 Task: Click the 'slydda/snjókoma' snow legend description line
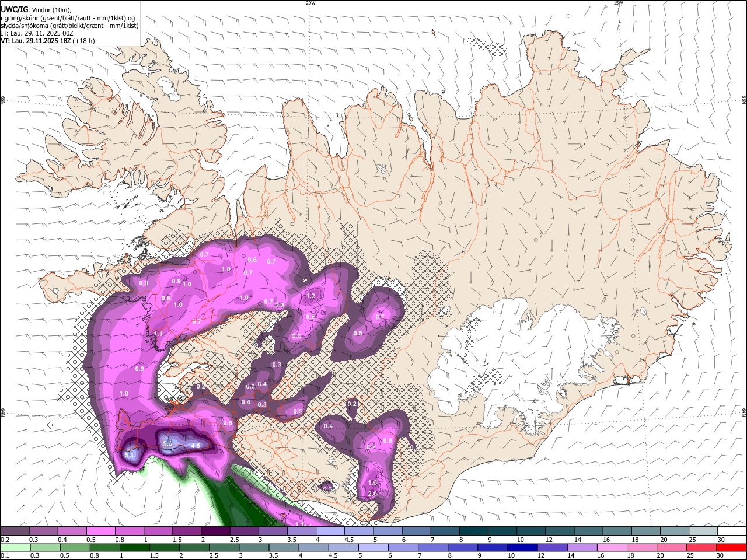(69, 26)
